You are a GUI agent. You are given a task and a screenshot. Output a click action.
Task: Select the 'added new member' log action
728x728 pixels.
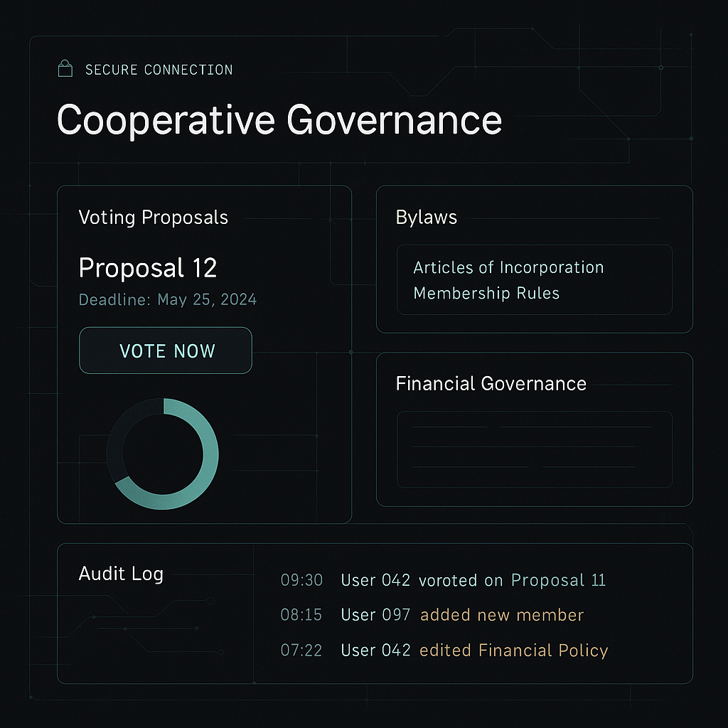501,615
